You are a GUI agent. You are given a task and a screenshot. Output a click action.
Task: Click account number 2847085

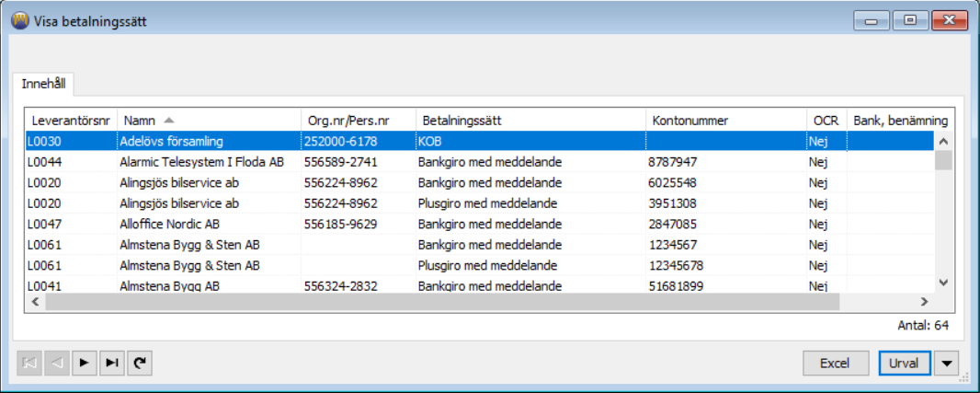coord(672,224)
